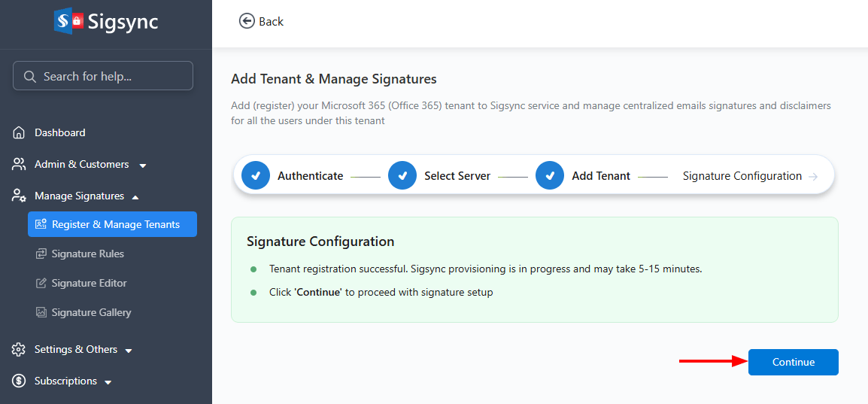Click the Sigsync logo icon
The width and height of the screenshot is (868, 404).
click(x=68, y=21)
